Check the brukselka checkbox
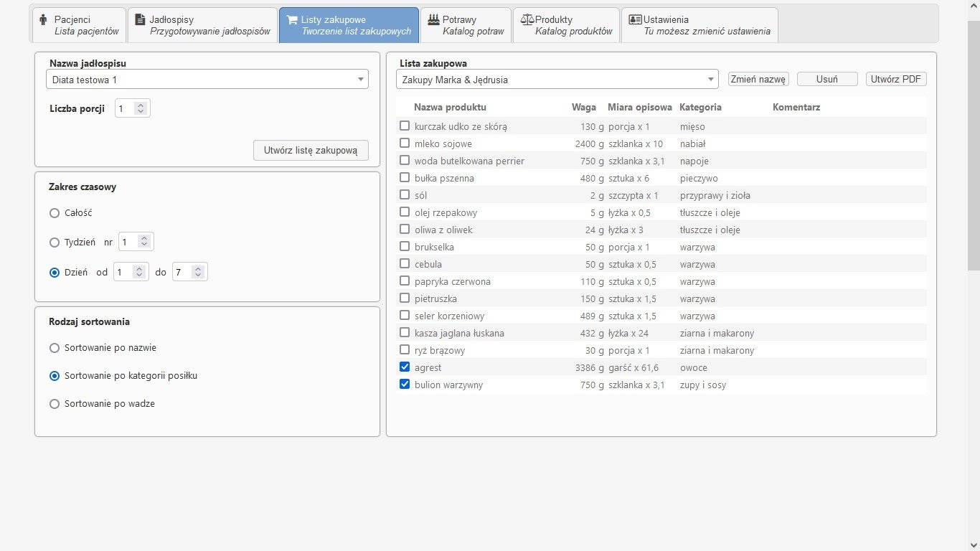This screenshot has height=551, width=980. click(405, 246)
